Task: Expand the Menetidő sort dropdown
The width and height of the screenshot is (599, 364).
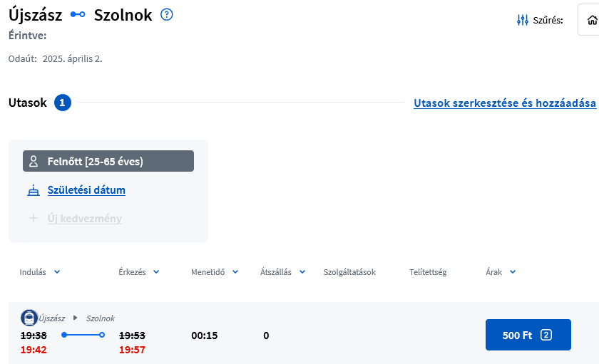Action: (235, 271)
